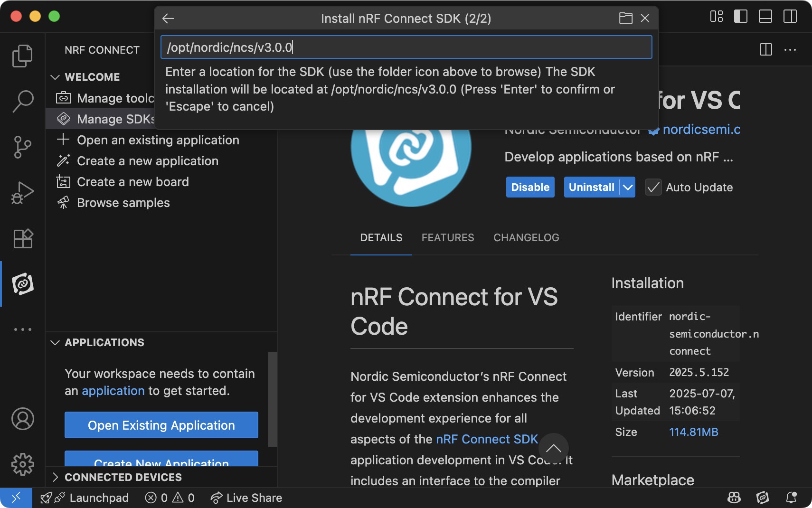Open the Manage gear icon

(22, 464)
